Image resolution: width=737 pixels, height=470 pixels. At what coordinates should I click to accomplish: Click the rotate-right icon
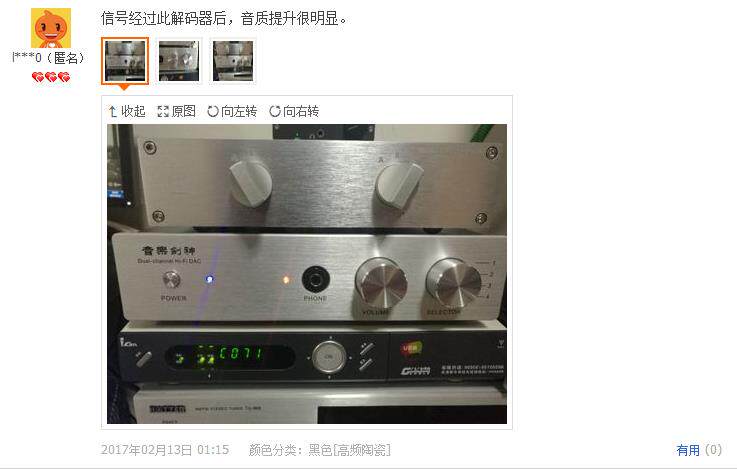click(x=275, y=111)
